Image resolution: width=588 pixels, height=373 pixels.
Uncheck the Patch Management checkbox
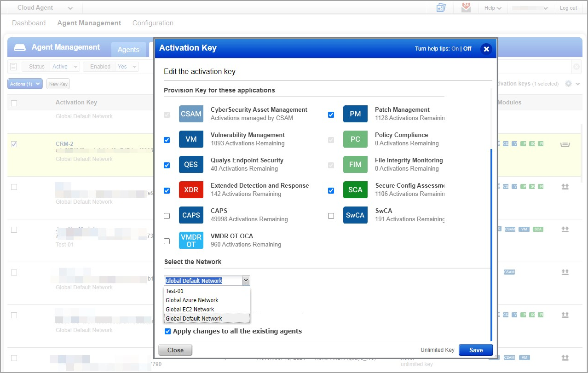[331, 114]
